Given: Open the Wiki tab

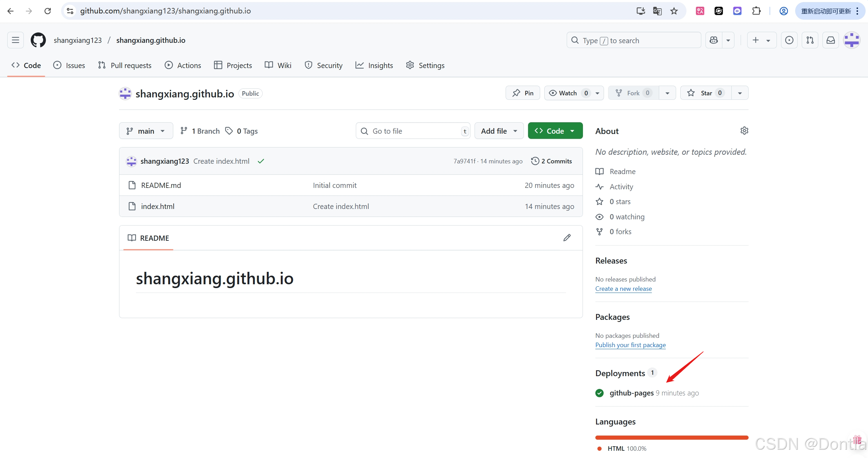Looking at the screenshot, I should 278,65.
